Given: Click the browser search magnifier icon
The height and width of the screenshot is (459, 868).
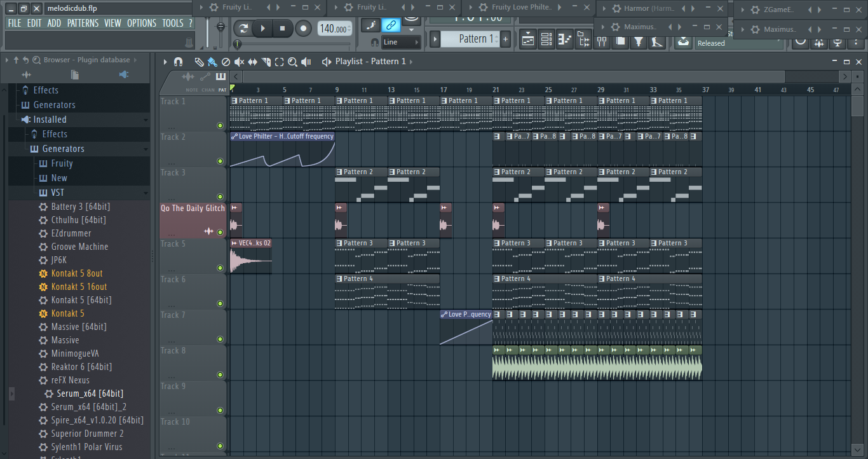Looking at the screenshot, I should pyautogui.click(x=36, y=60).
